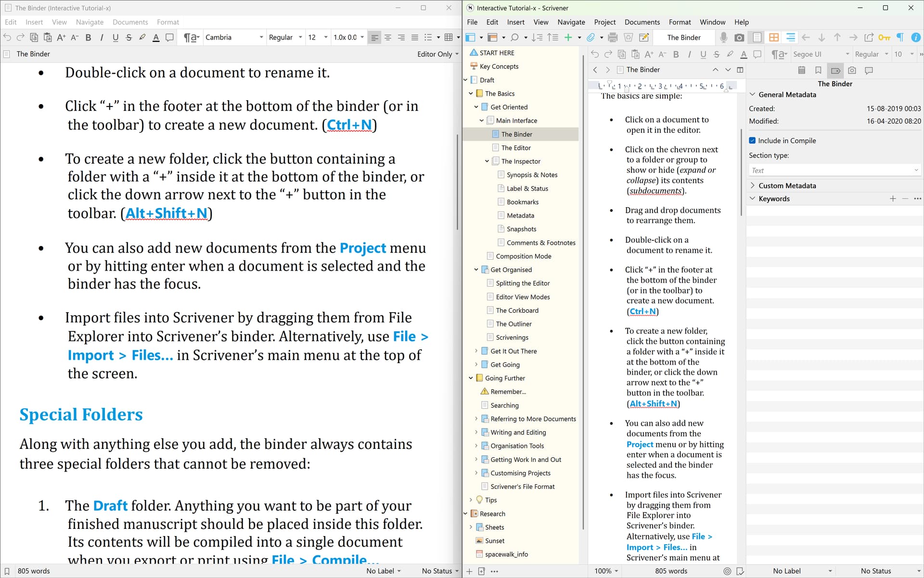This screenshot has width=924, height=578.
Task: Open the Editor Only dropdown
Action: (438, 54)
